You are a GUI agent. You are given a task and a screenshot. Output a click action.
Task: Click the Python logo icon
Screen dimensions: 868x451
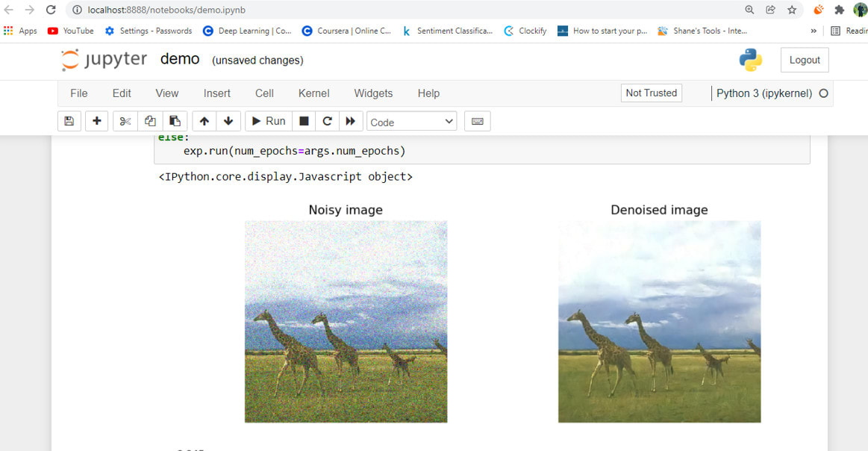pos(751,60)
